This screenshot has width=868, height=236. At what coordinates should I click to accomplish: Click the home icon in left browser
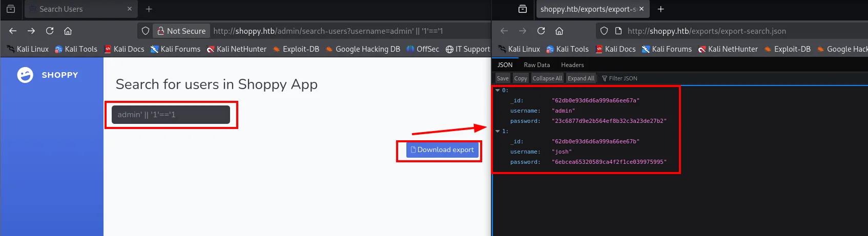coord(68,31)
